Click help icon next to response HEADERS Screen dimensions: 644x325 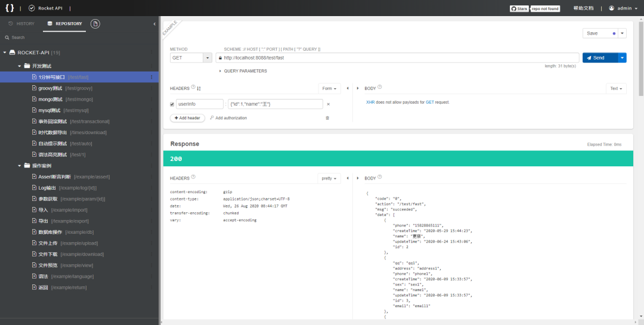pyautogui.click(x=193, y=177)
